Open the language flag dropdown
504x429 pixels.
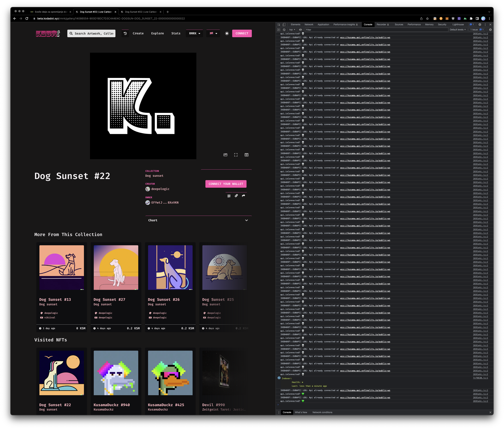[213, 33]
